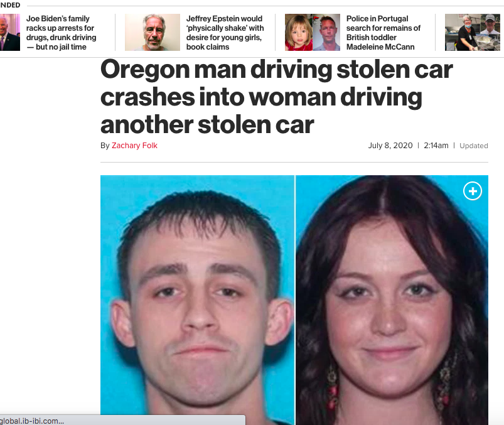Click the 2:14am timestamp
The width and height of the screenshot is (504, 425).
pyautogui.click(x=436, y=146)
